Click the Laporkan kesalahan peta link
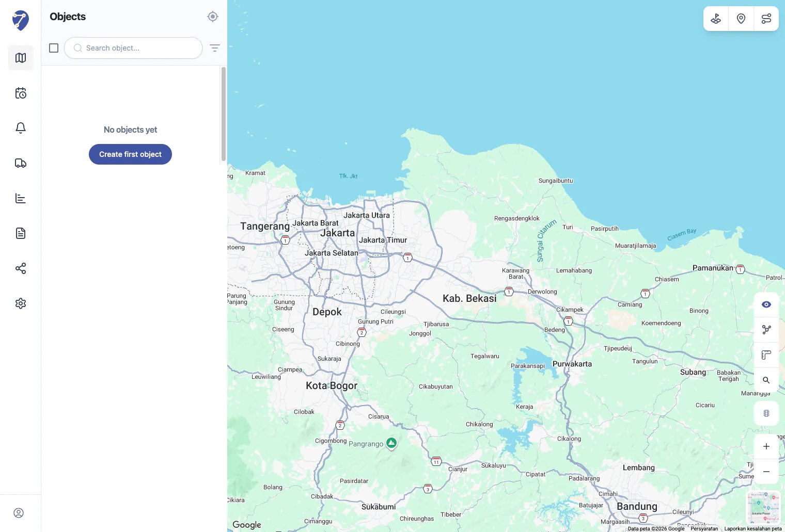Viewport: 785px width, 532px height. [753, 528]
